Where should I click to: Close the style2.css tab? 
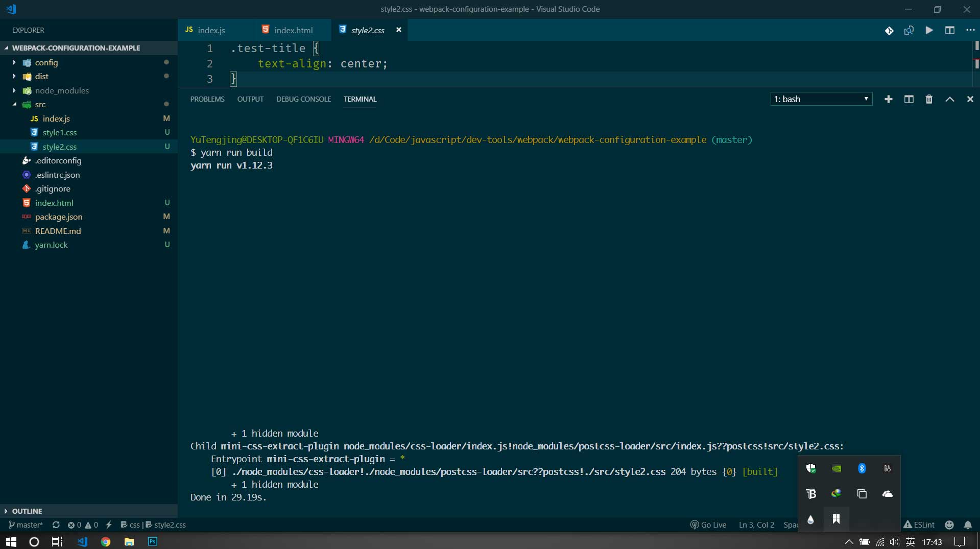pos(399,30)
